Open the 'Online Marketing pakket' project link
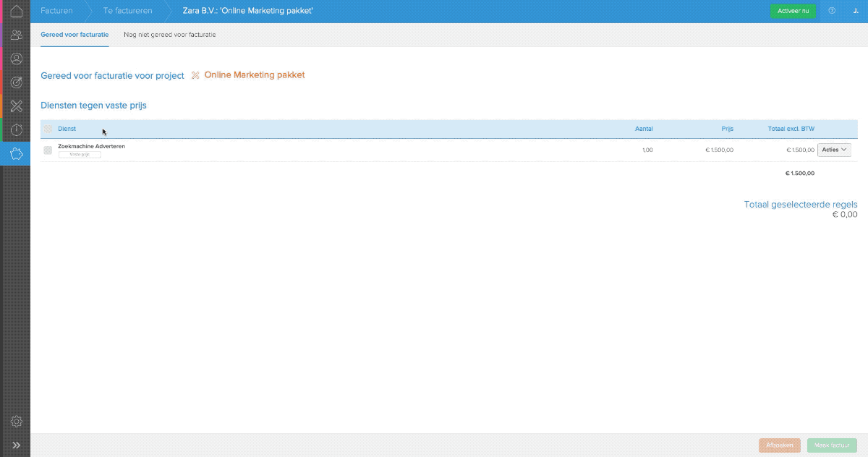 coord(255,74)
